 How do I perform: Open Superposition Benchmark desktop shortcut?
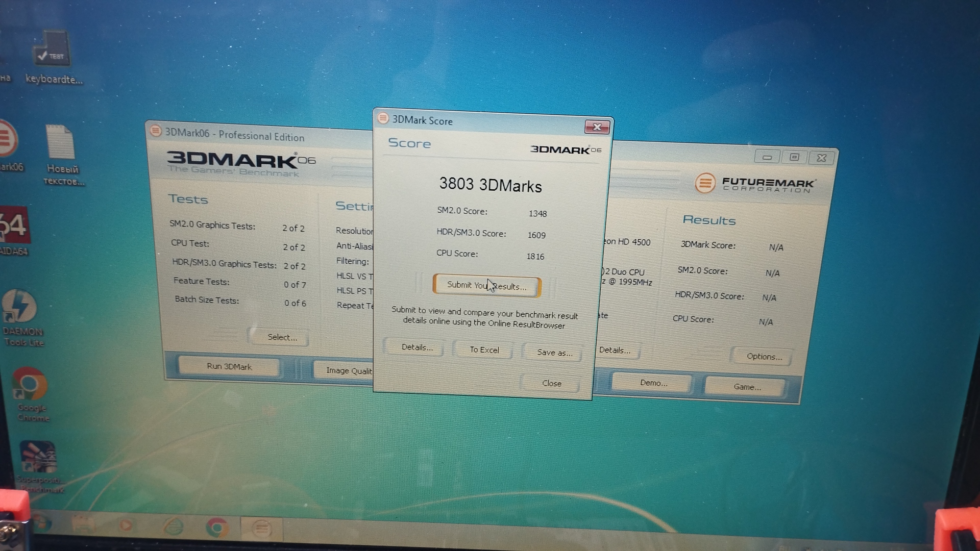click(x=40, y=466)
